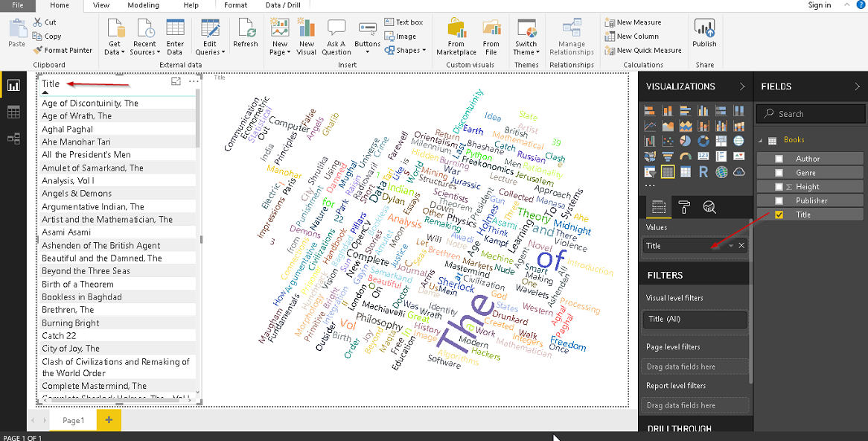868x441 pixels.
Task: Collapse the Visualizations pane chevron
Action: [741, 86]
